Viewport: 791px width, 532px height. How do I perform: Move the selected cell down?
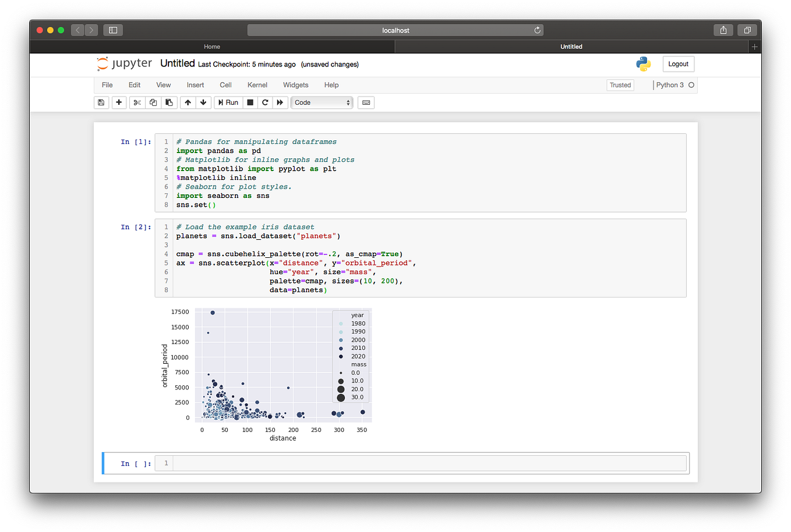pos(203,102)
